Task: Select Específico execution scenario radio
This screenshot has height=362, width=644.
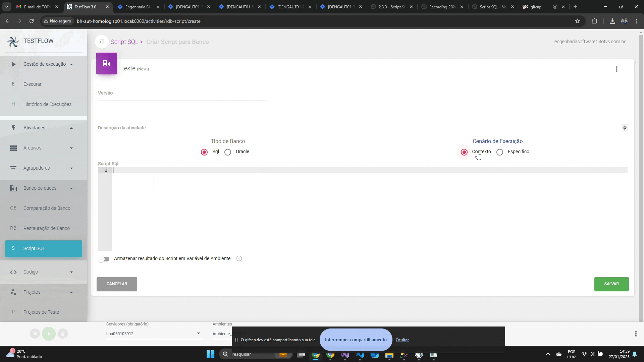Action: click(x=500, y=152)
